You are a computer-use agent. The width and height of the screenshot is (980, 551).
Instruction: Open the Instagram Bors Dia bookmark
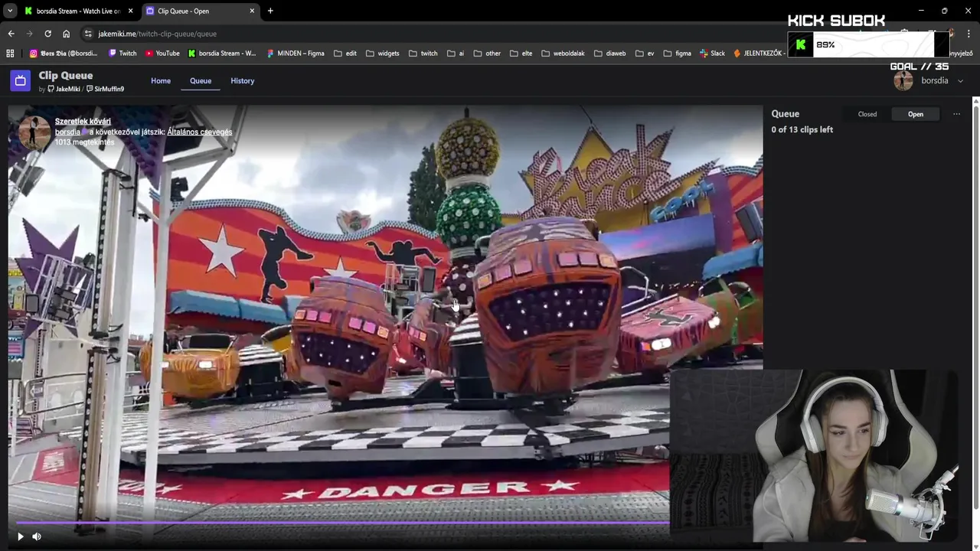[63, 54]
